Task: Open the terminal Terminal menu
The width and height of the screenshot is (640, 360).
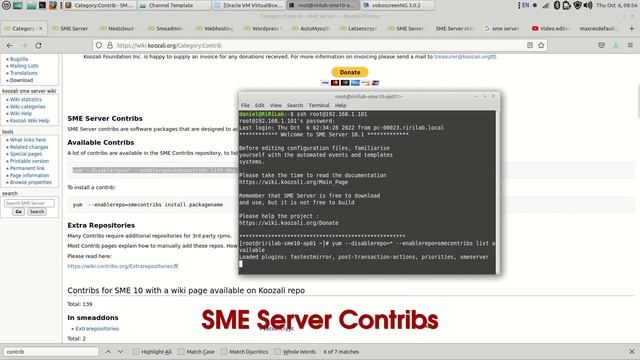Action: pyautogui.click(x=319, y=105)
